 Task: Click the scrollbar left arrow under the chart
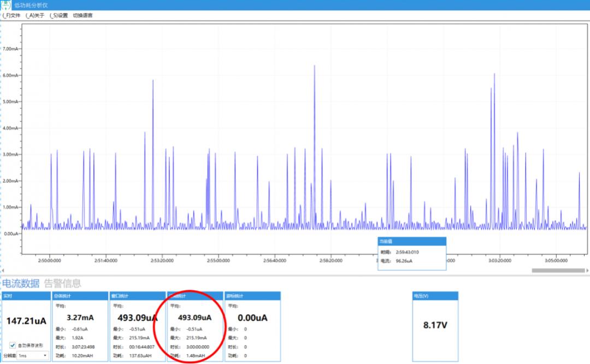3,270
